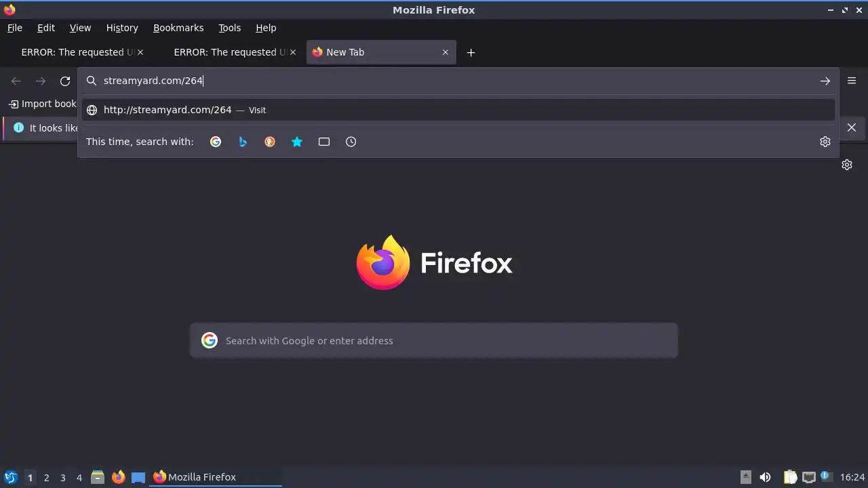Open the Firefox hamburger application menu
The image size is (868, 488).
tap(852, 81)
